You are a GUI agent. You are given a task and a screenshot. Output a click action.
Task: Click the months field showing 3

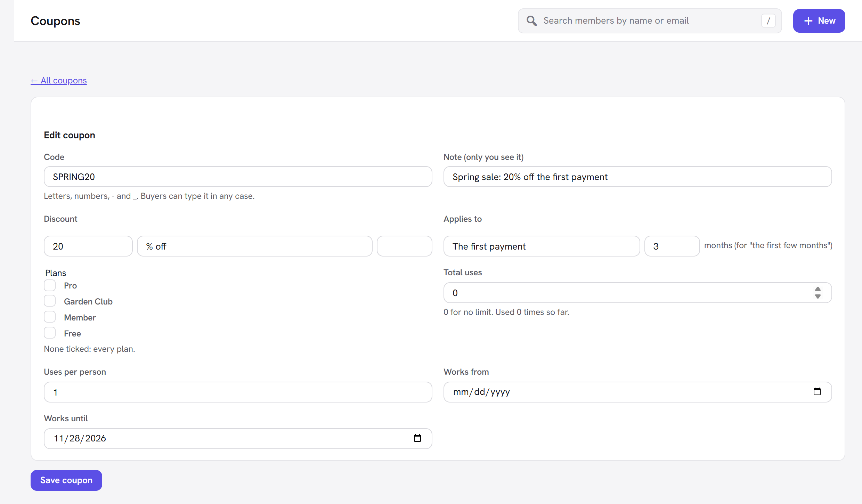(672, 246)
